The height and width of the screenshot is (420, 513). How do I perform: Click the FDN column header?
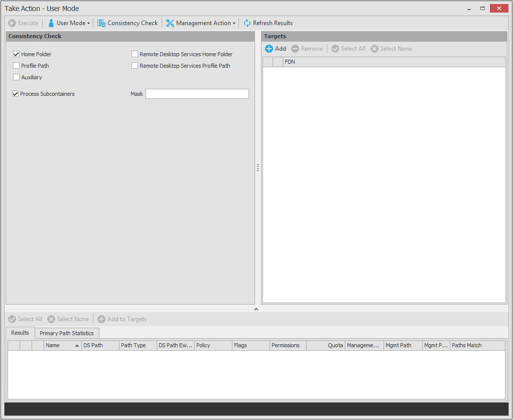394,62
